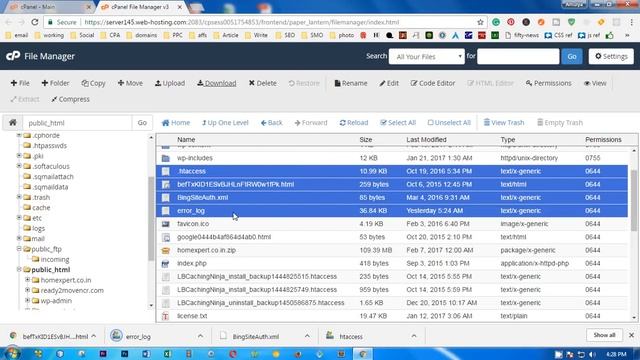Click Select All files

tap(398, 123)
